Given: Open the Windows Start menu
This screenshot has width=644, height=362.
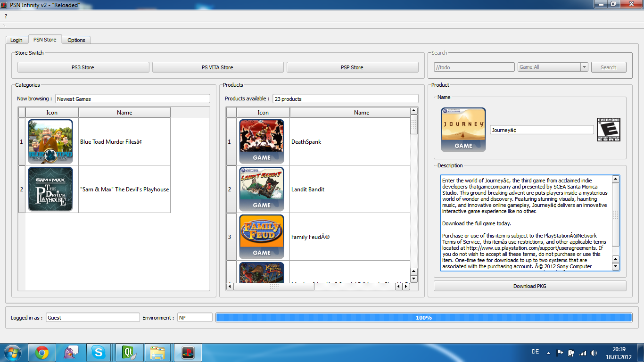Looking at the screenshot, I should coord(12,353).
